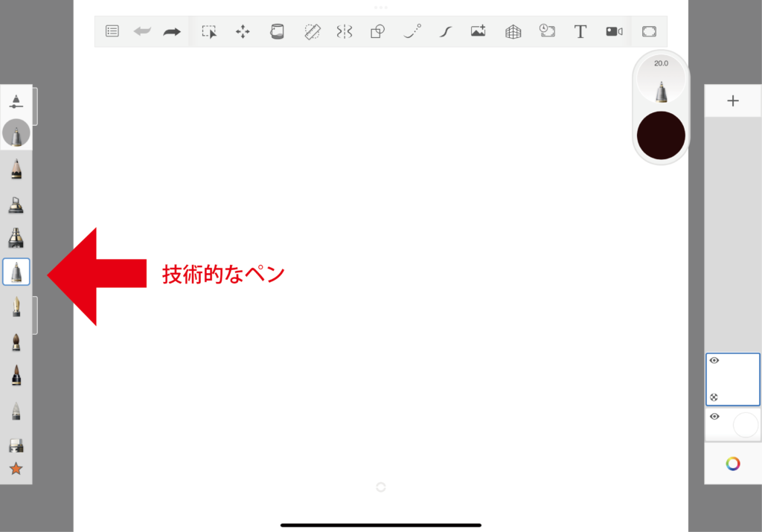This screenshot has height=532, width=762.
Task: Tap the brush size puck showing 20.0
Action: coord(661,80)
